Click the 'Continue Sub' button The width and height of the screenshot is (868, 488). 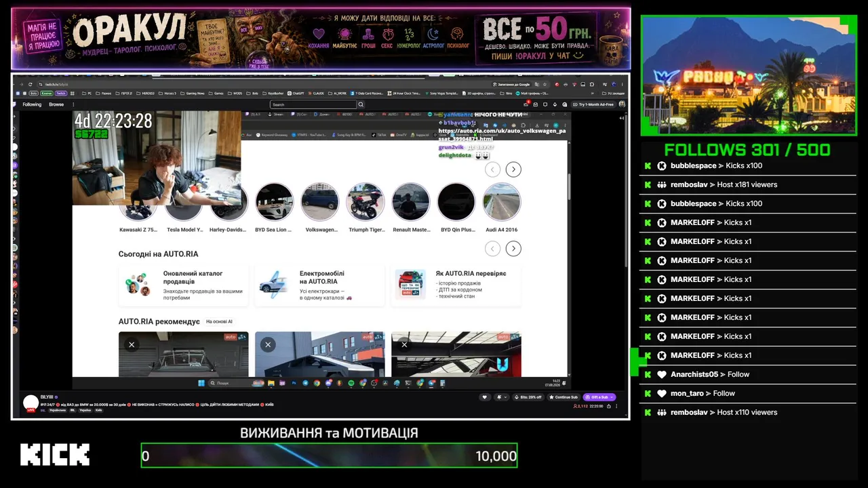coord(564,397)
